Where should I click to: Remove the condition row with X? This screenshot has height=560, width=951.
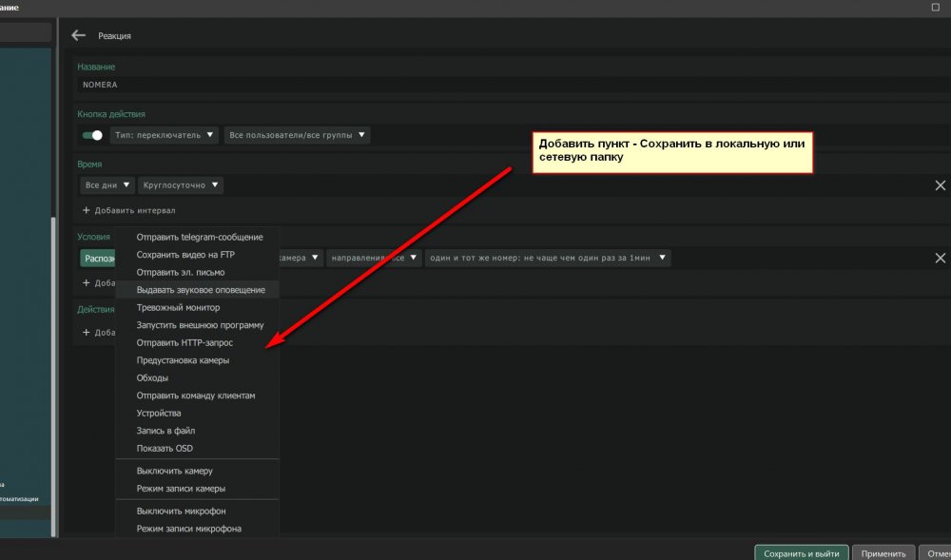pyautogui.click(x=941, y=259)
